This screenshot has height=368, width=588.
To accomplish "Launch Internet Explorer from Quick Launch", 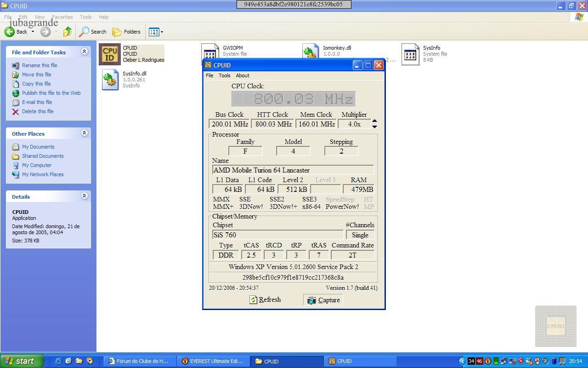I will (x=58, y=361).
